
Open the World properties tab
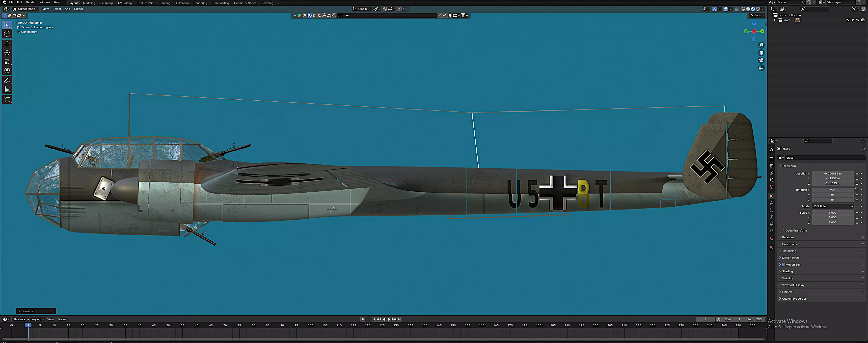click(771, 187)
